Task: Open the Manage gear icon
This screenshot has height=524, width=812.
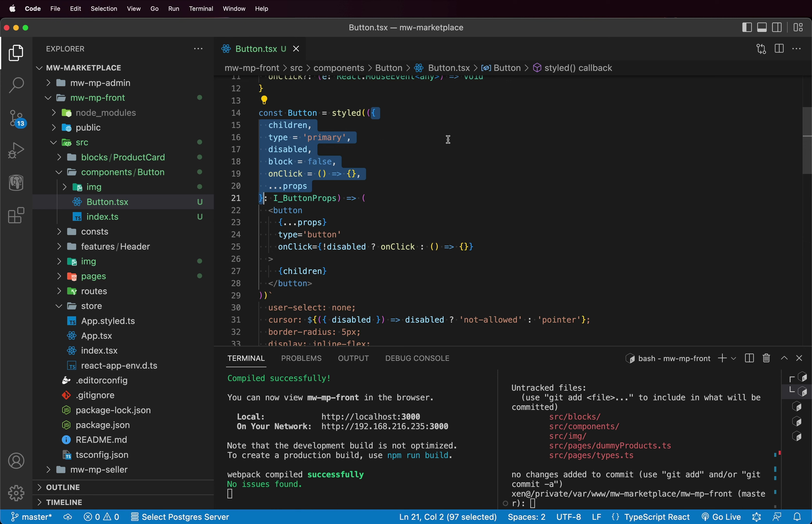Action: click(x=16, y=493)
